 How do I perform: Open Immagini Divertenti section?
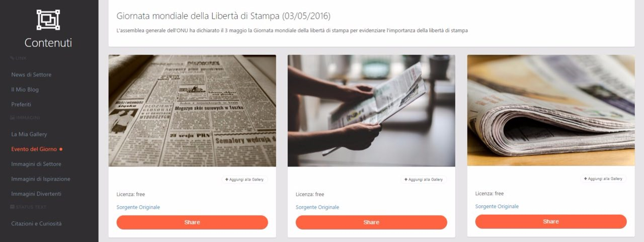click(x=36, y=194)
